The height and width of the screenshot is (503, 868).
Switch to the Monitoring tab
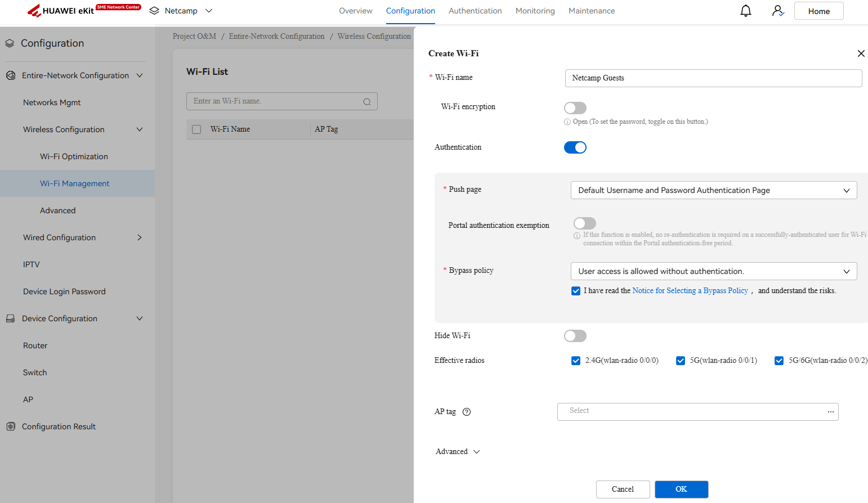click(x=535, y=11)
